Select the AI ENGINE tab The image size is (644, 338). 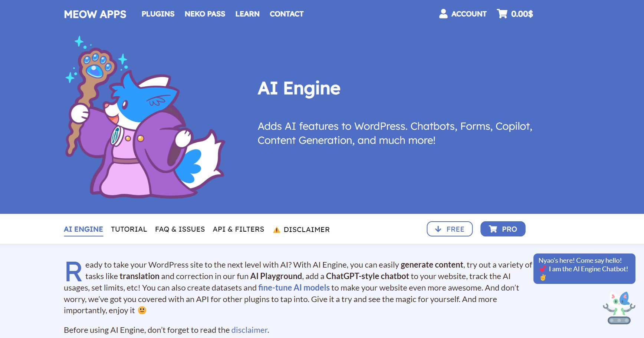(83, 229)
